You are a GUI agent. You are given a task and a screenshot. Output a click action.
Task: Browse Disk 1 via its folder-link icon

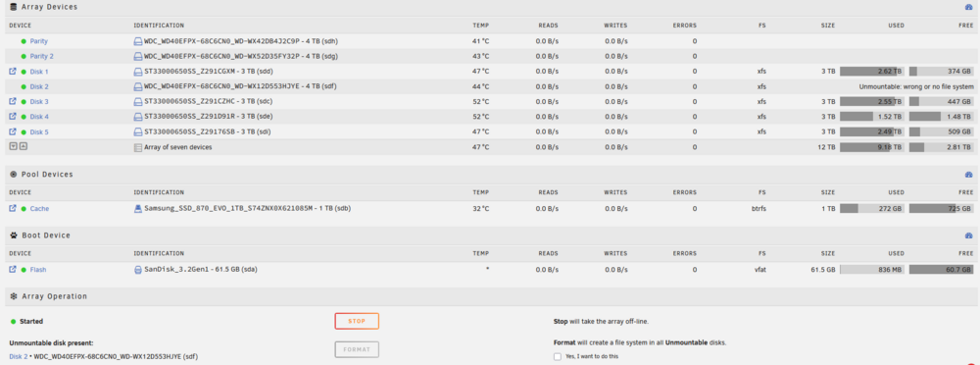[13, 72]
